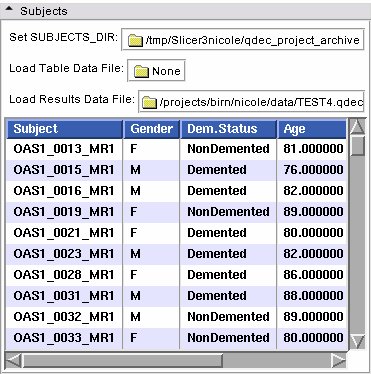Select subject OAS1_0033_MR1 cell
The width and height of the screenshot is (371, 374).
click(x=64, y=338)
